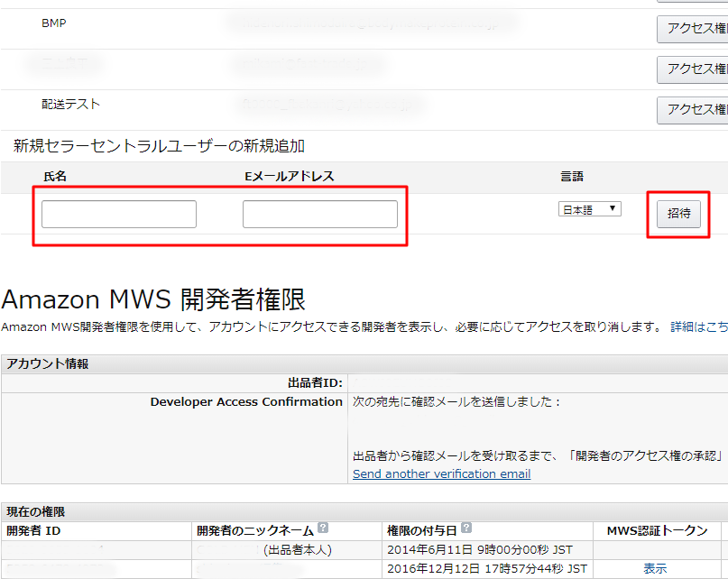Click the 招待 invite button

point(678,214)
